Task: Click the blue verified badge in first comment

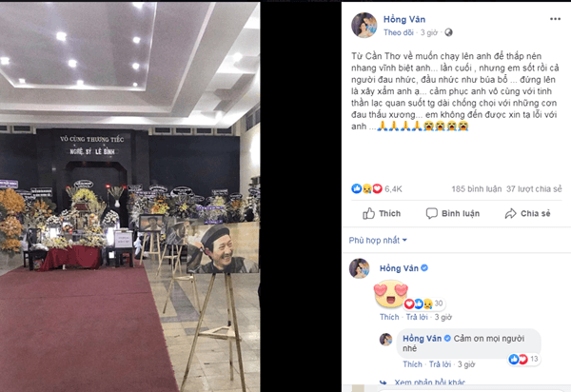Action: coord(424,268)
